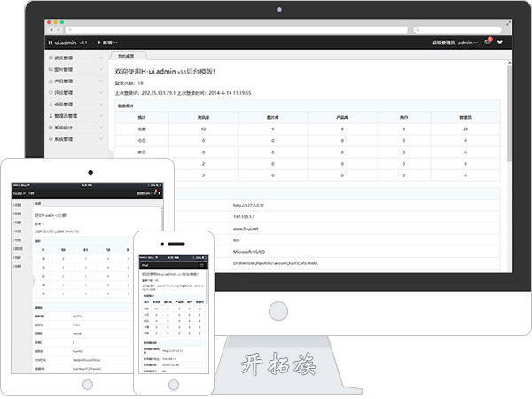Click the browser forward arrow
This screenshot has height=399, width=532.
click(x=58, y=30)
